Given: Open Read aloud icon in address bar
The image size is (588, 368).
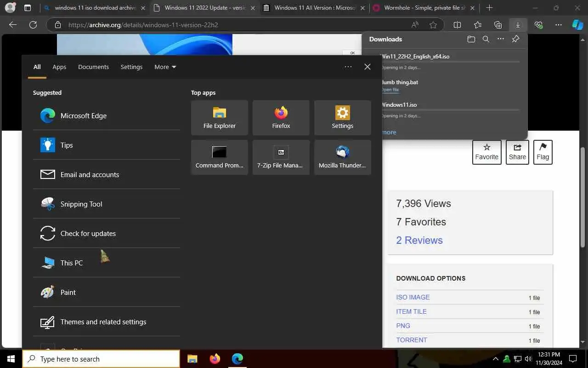Looking at the screenshot, I should click(415, 25).
